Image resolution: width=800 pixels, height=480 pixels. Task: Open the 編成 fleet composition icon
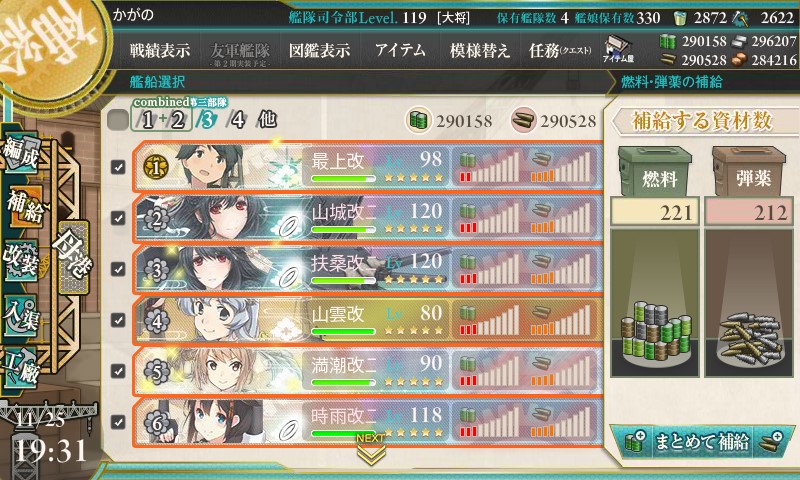pos(20,151)
